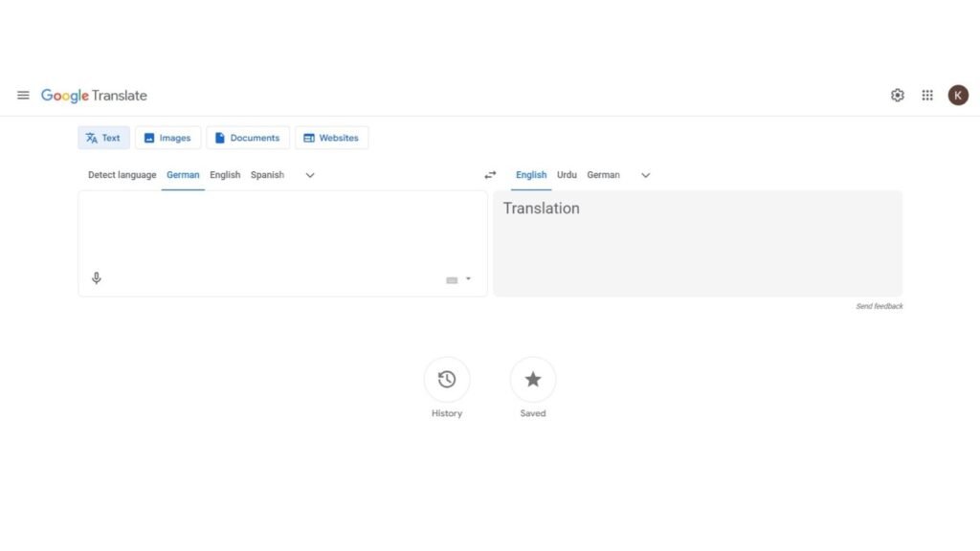
Task: Click the Translation output box
Action: [x=698, y=244]
